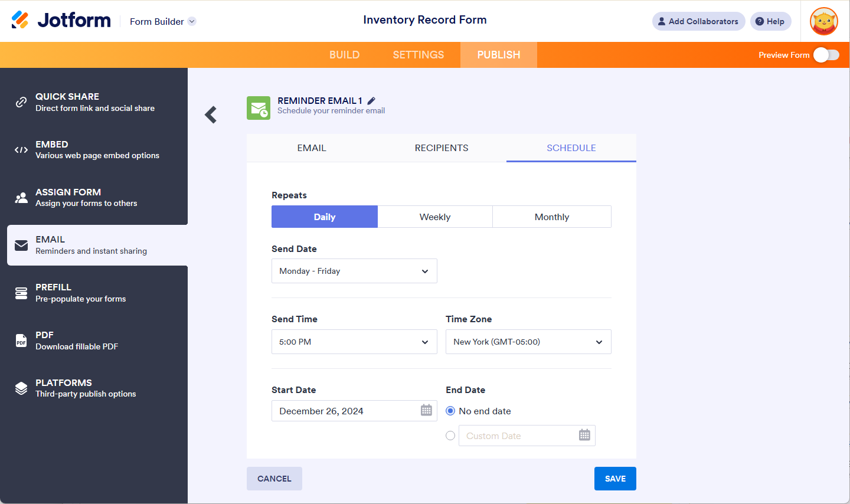Click the Quick Share link icon
This screenshot has height=504, width=850.
tap(21, 102)
